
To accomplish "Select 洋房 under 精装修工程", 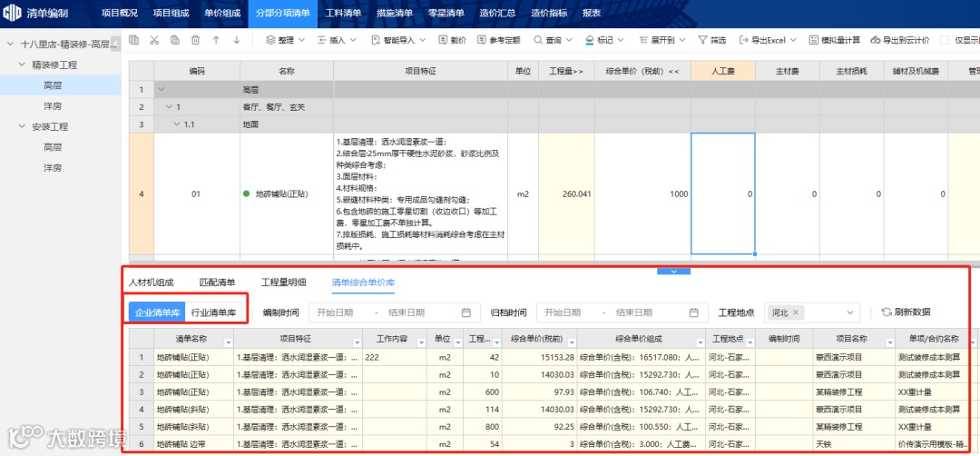I will (53, 105).
